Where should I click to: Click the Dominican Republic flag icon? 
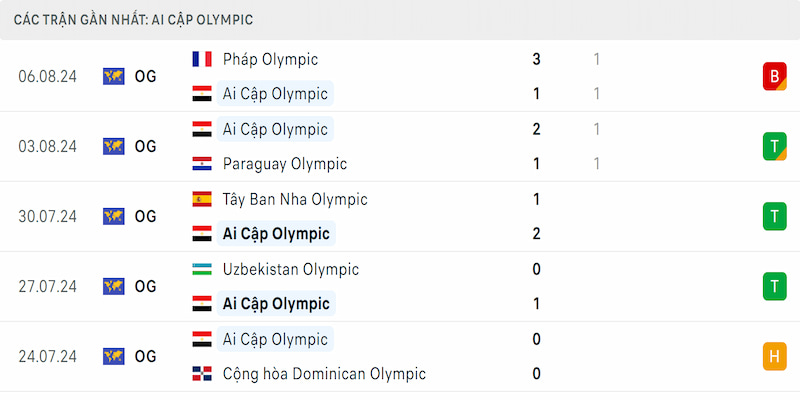[202, 374]
